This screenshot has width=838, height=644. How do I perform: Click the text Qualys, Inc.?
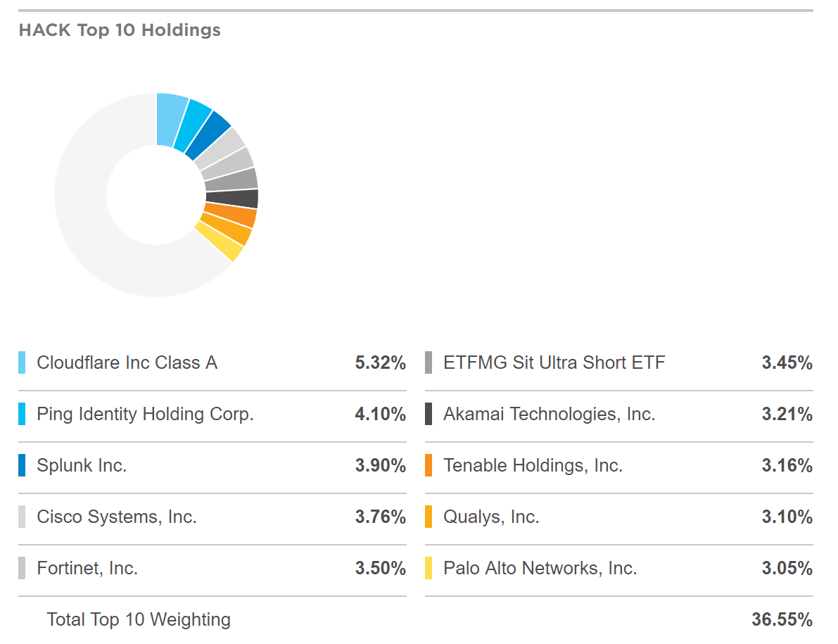click(492, 517)
